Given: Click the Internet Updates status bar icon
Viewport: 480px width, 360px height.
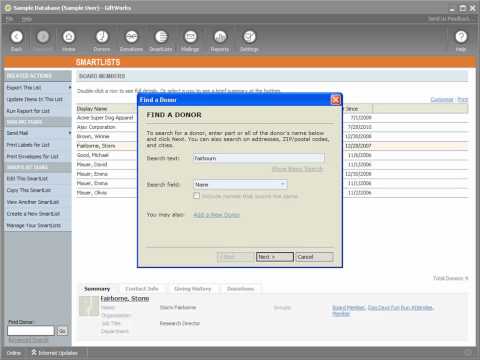Looking at the screenshot, I should tap(34, 352).
